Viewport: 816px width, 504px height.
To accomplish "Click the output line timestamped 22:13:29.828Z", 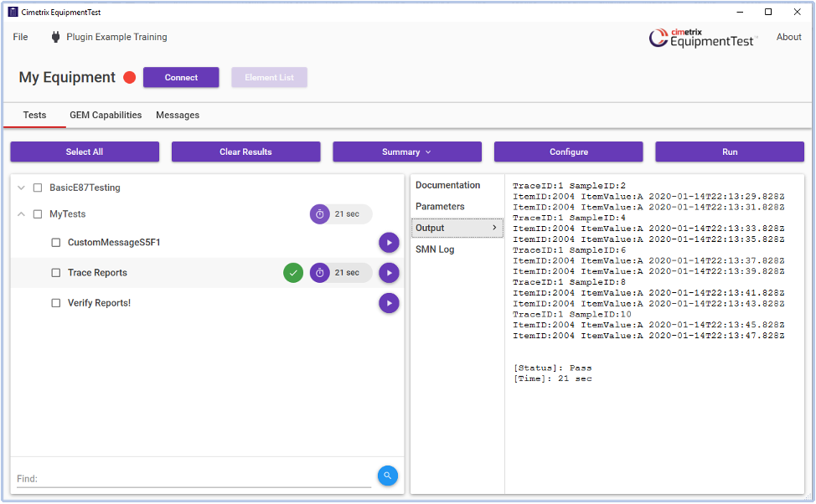I will coord(648,197).
